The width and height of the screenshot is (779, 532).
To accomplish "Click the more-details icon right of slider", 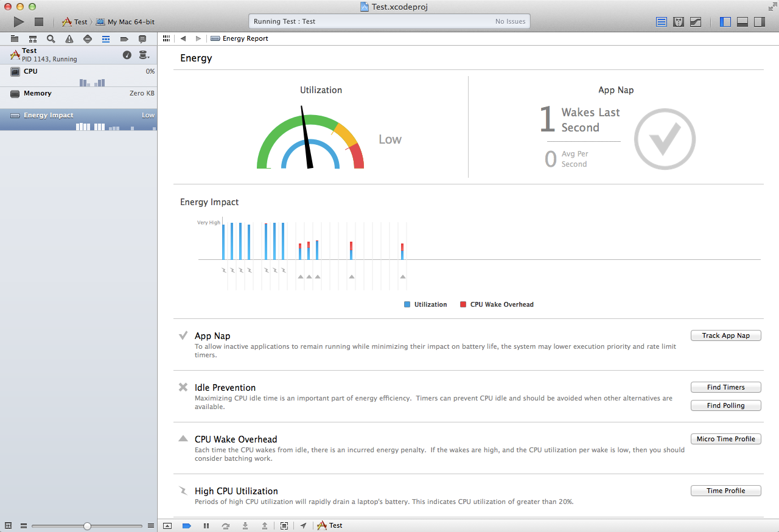I will click(x=151, y=526).
